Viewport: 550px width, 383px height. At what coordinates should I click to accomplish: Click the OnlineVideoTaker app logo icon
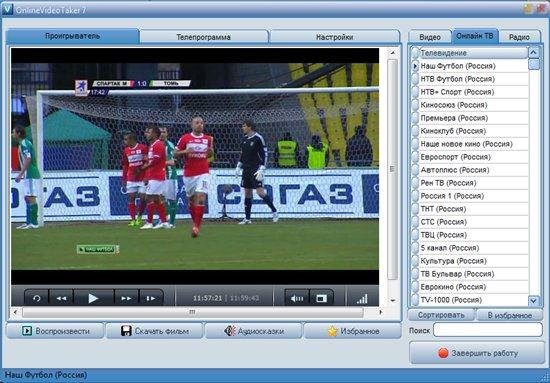tap(7, 10)
